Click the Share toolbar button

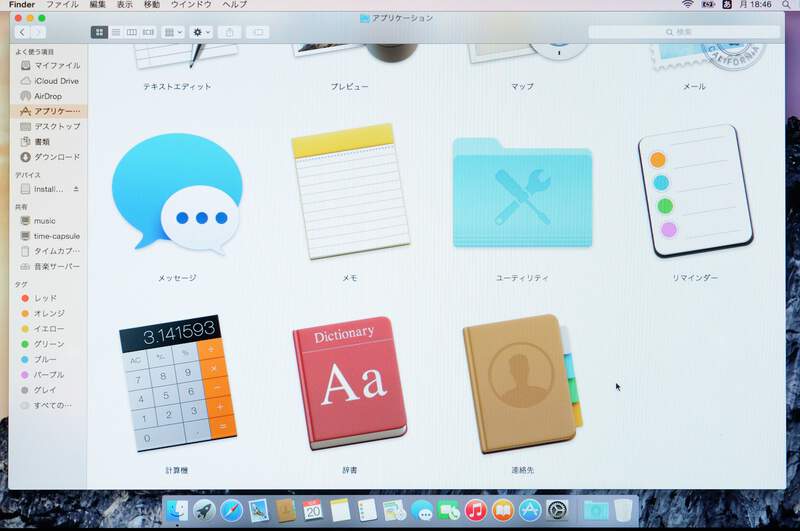230,32
